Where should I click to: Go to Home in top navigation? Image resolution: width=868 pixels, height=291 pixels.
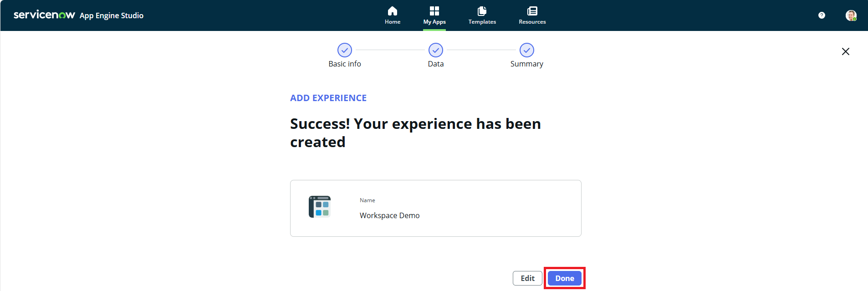pyautogui.click(x=392, y=15)
